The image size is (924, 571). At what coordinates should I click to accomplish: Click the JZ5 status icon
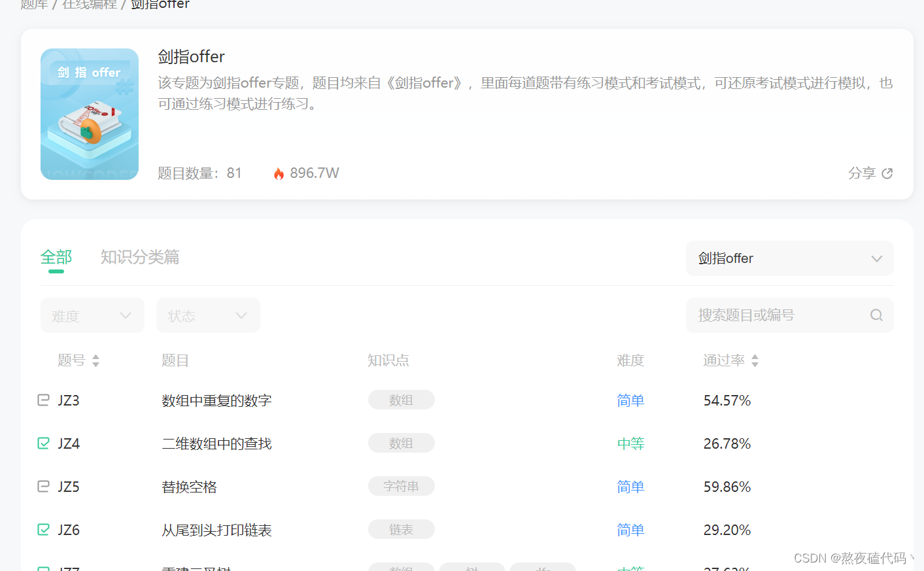43,486
